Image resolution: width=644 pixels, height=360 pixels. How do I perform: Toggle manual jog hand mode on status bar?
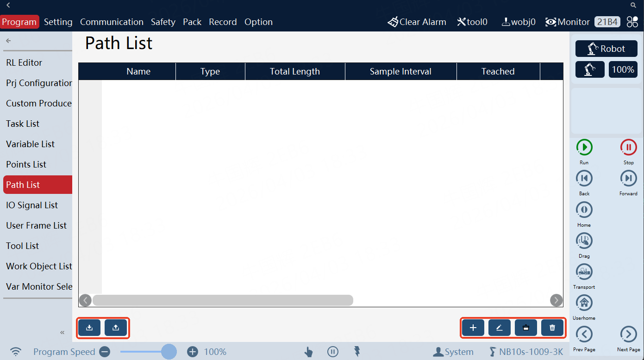click(x=309, y=352)
